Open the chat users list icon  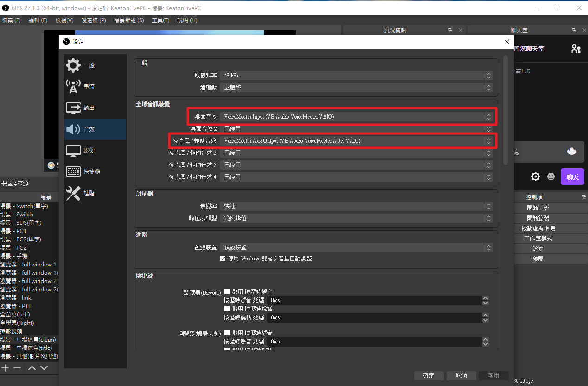(576, 49)
